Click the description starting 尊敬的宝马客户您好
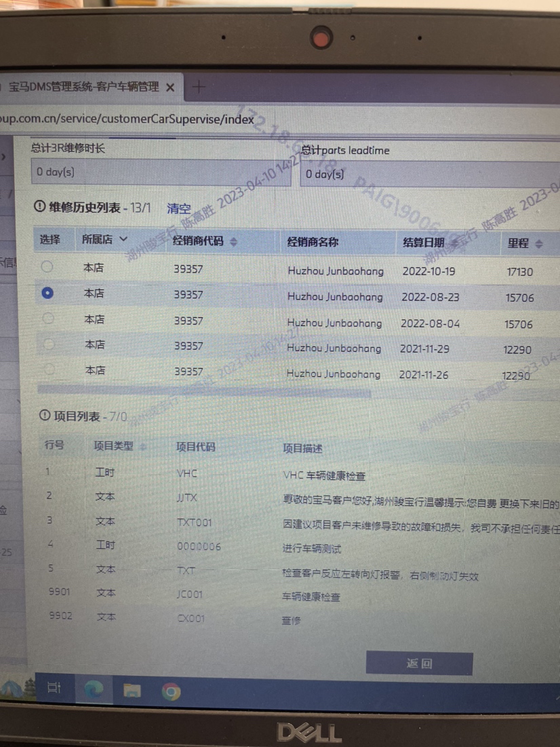560x747 pixels. tap(421, 502)
